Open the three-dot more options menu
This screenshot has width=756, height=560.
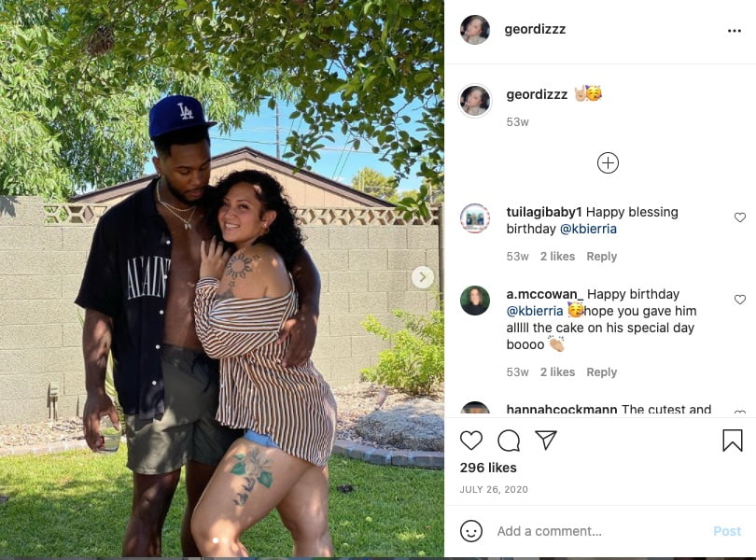pyautogui.click(x=735, y=31)
